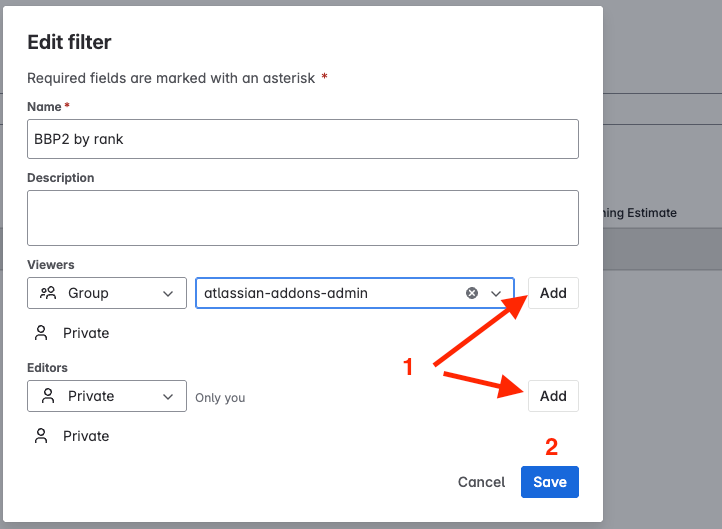The width and height of the screenshot is (722, 529).
Task: Select the Private label under Viewers
Action: tap(86, 333)
